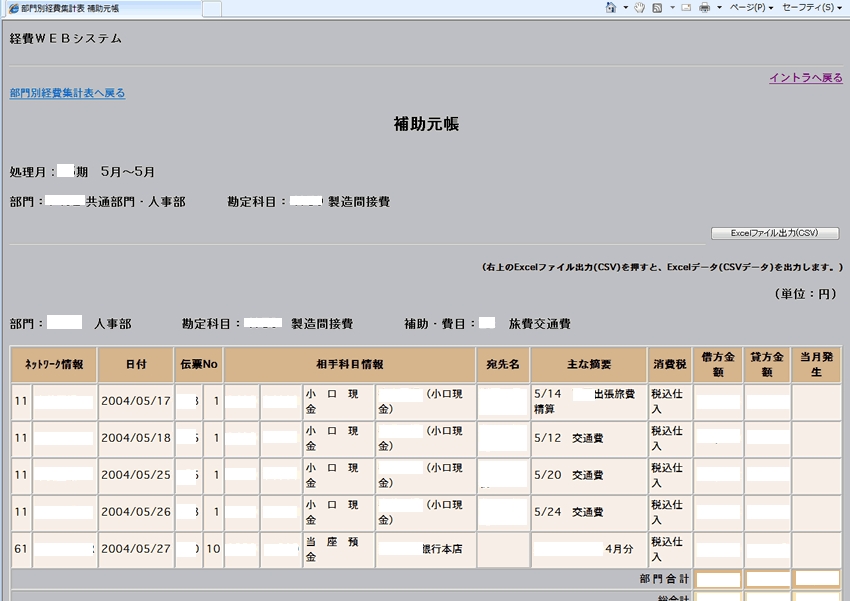Click the 消費税 column header
The image size is (850, 601).
669,365
